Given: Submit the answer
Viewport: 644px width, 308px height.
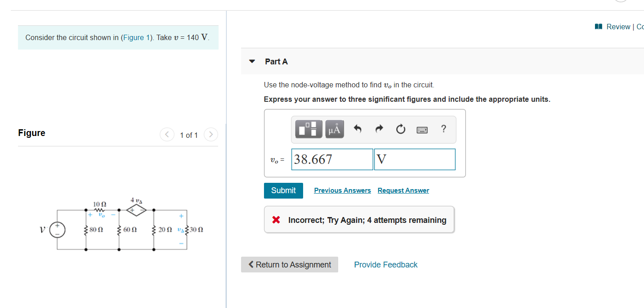Looking at the screenshot, I should click(x=283, y=190).
